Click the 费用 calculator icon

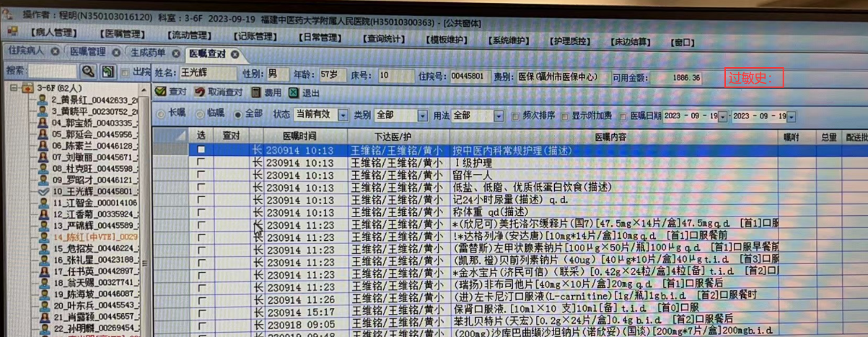[x=256, y=92]
